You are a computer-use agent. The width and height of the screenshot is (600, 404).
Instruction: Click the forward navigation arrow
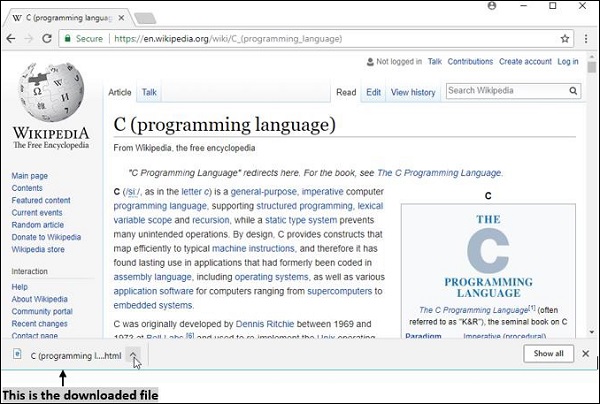pyautogui.click(x=29, y=39)
